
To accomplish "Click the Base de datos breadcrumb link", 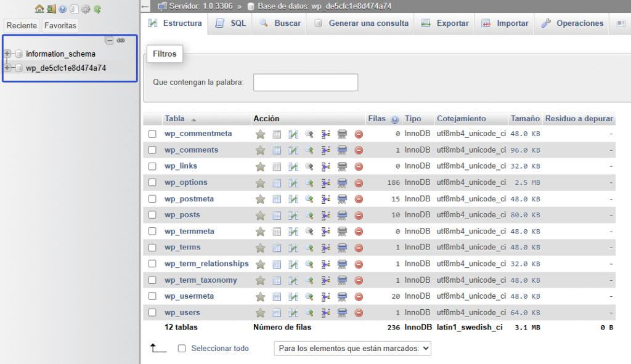I will pyautogui.click(x=324, y=6).
